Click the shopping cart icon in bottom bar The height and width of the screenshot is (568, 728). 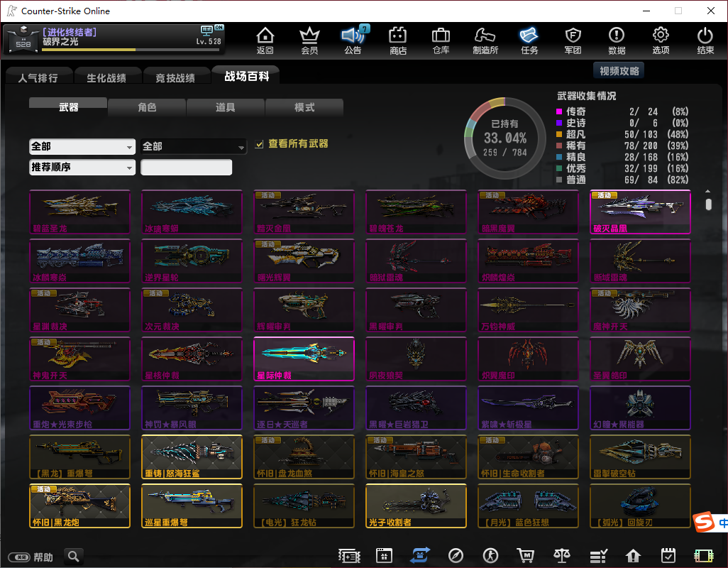point(526,555)
